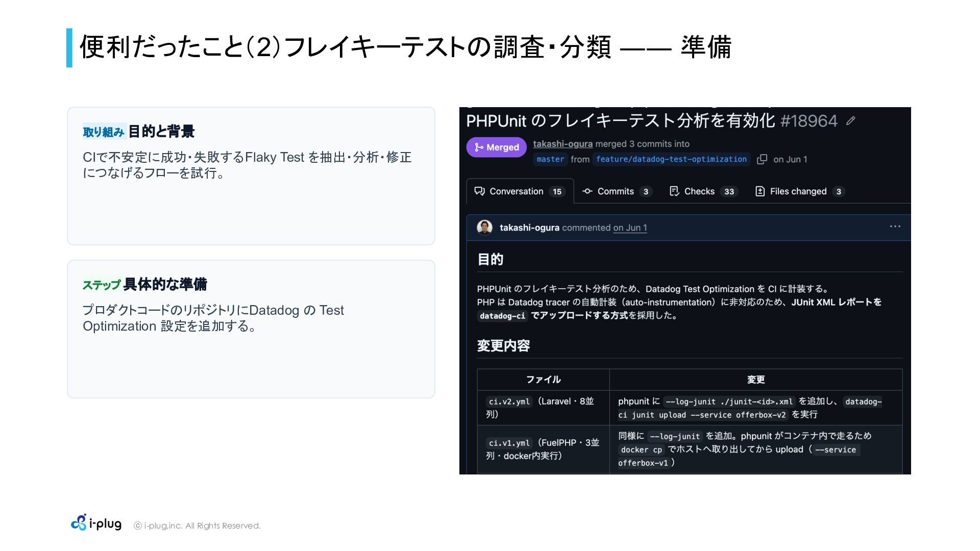Click the 'docker cp' code snippet
The width and height of the screenshot is (980, 551).
[x=641, y=449]
